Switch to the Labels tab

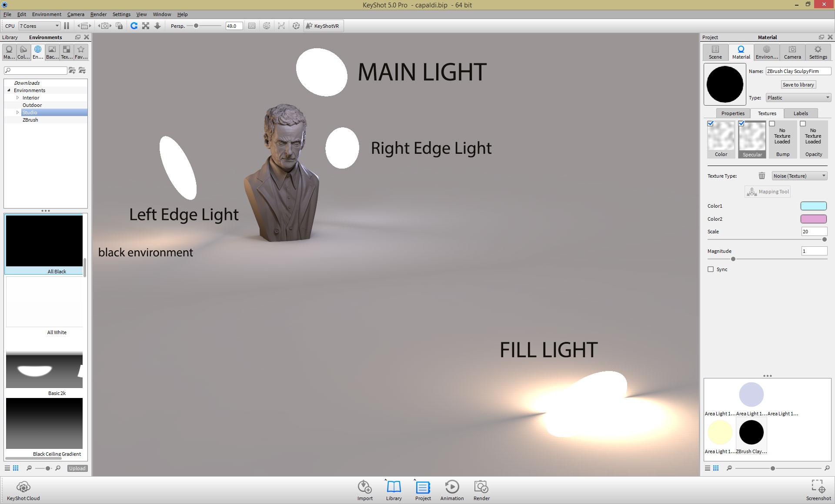click(801, 113)
